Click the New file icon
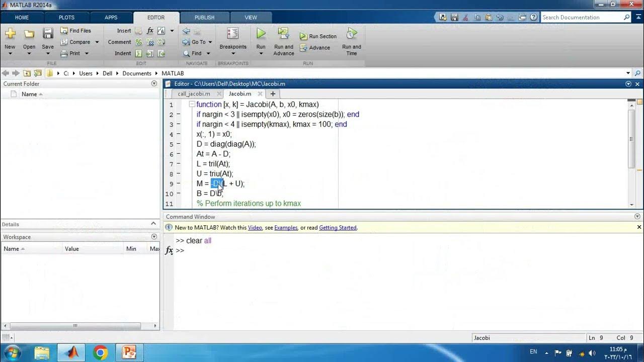Image resolution: width=644 pixels, height=362 pixels. coord(10,34)
